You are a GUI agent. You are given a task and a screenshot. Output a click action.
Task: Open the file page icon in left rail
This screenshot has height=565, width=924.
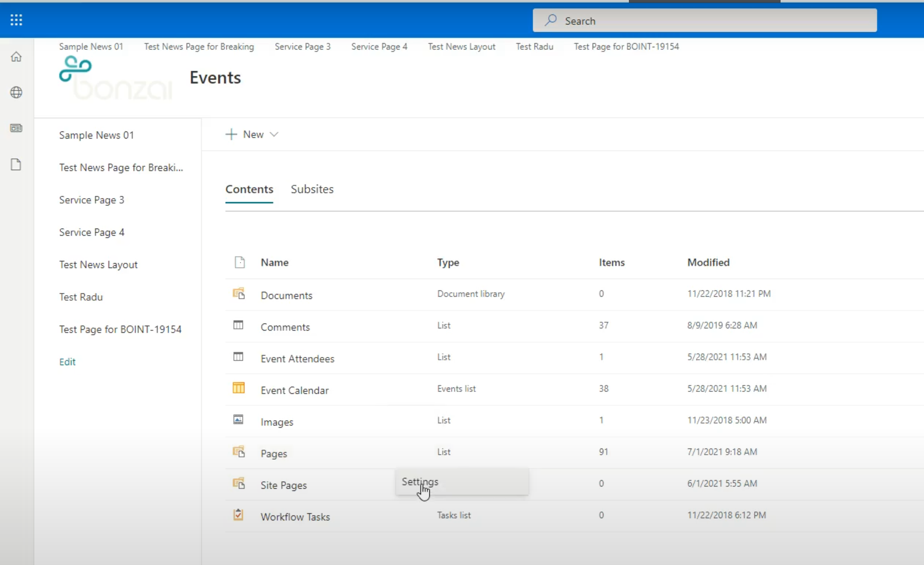coord(16,164)
